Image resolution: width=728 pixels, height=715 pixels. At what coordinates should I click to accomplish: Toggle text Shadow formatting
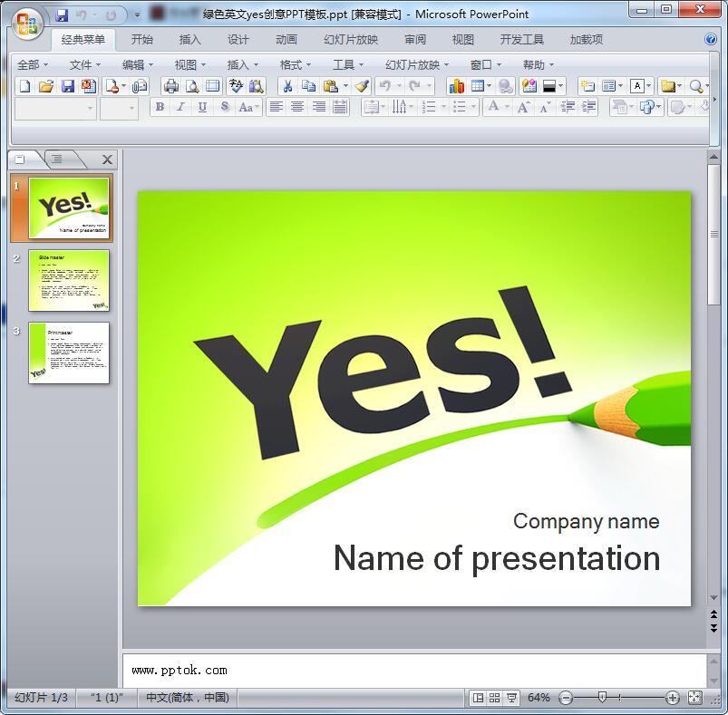[x=224, y=107]
